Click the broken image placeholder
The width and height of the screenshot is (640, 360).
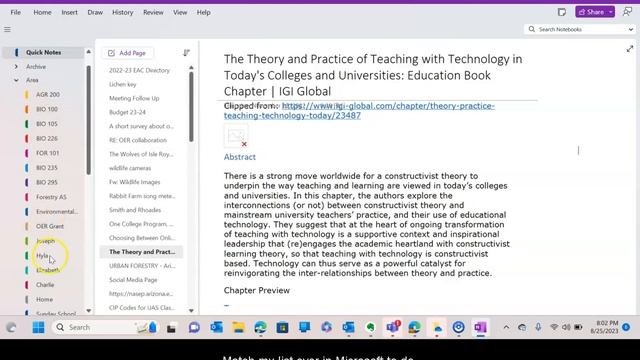tap(236, 136)
